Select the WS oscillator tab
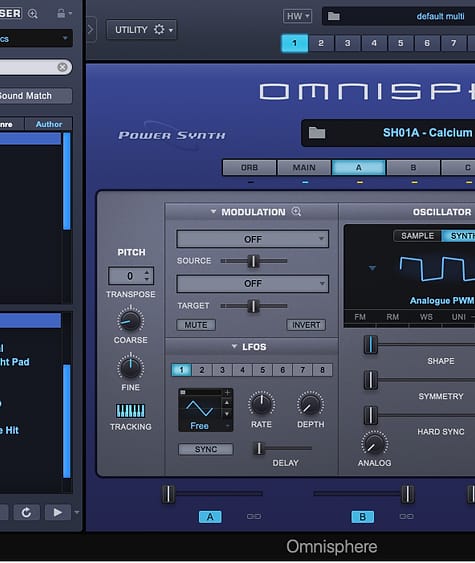475x563 pixels. click(426, 317)
